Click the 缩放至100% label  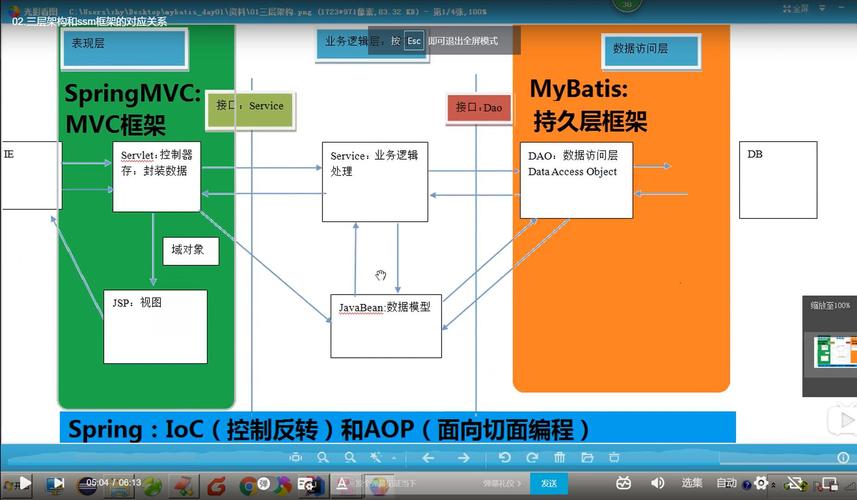point(830,305)
